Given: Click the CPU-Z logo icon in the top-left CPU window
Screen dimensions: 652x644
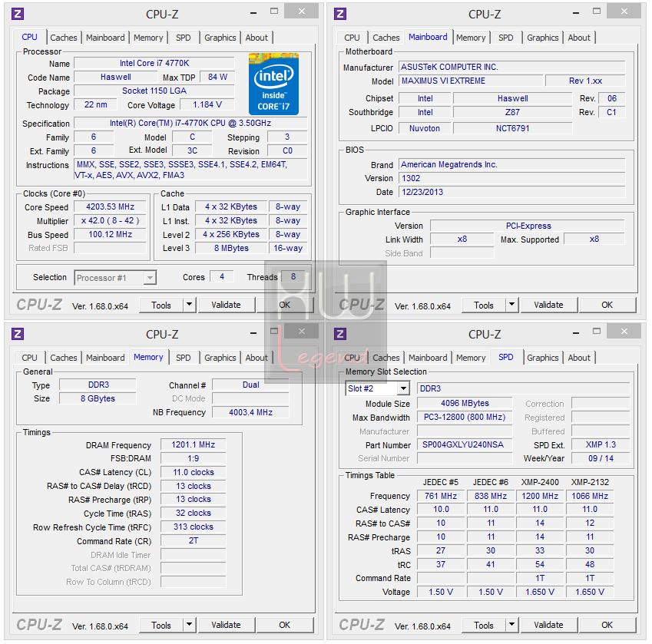Looking at the screenshot, I should (x=18, y=14).
